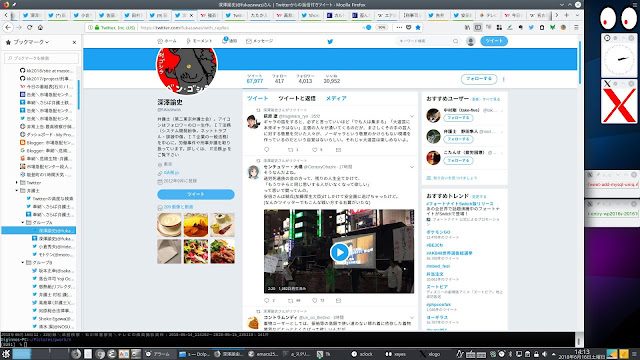Follow the first recommended user
The width and height of the screenshot is (640, 360).
(x=458, y=118)
